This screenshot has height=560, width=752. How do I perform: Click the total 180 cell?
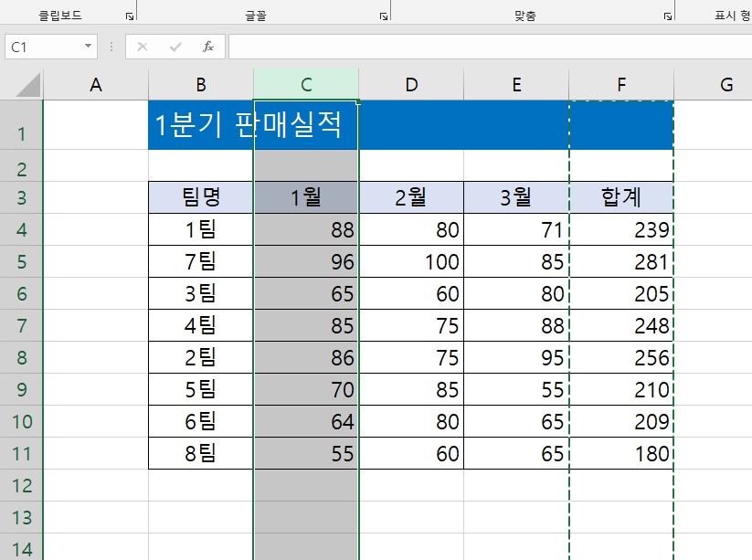click(x=621, y=453)
